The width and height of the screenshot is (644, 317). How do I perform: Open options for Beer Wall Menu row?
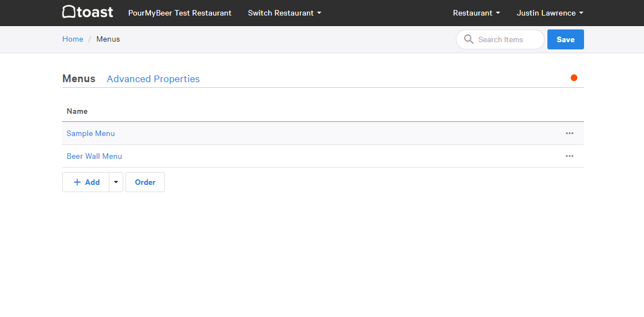coord(569,156)
